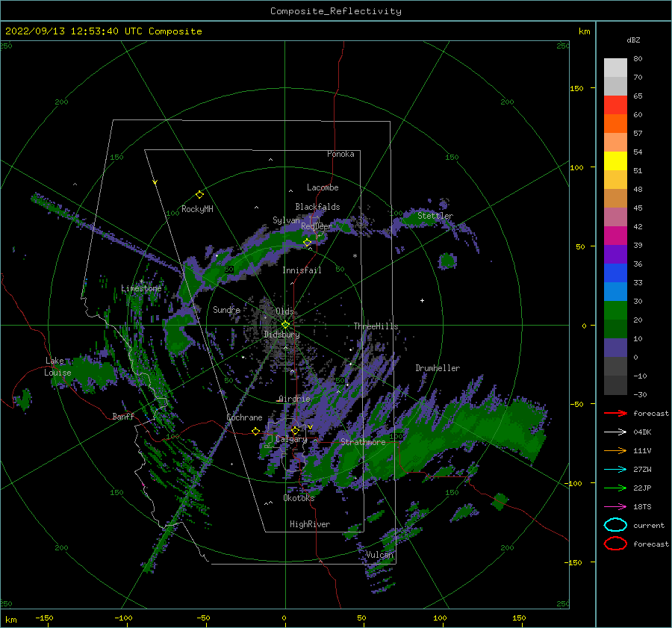
Task: Click the bright red 65-60 dBZ swatch
Action: pyautogui.click(x=615, y=105)
